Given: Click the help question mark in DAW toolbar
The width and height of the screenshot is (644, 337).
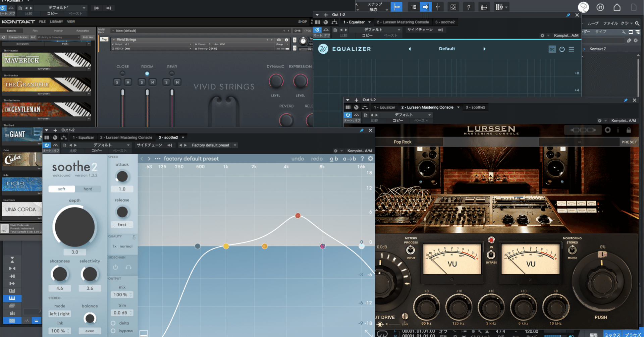Looking at the screenshot, I should [x=469, y=7].
